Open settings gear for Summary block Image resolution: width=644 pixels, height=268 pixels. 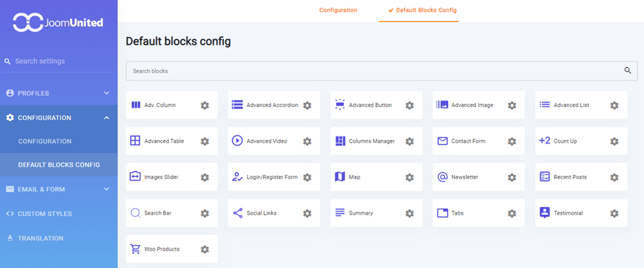pos(409,213)
